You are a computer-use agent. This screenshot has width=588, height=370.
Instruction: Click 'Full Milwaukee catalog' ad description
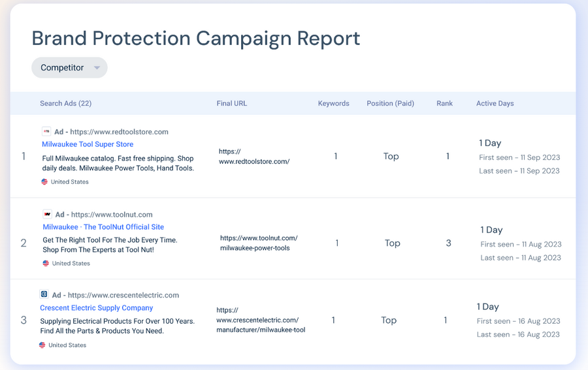click(x=118, y=163)
